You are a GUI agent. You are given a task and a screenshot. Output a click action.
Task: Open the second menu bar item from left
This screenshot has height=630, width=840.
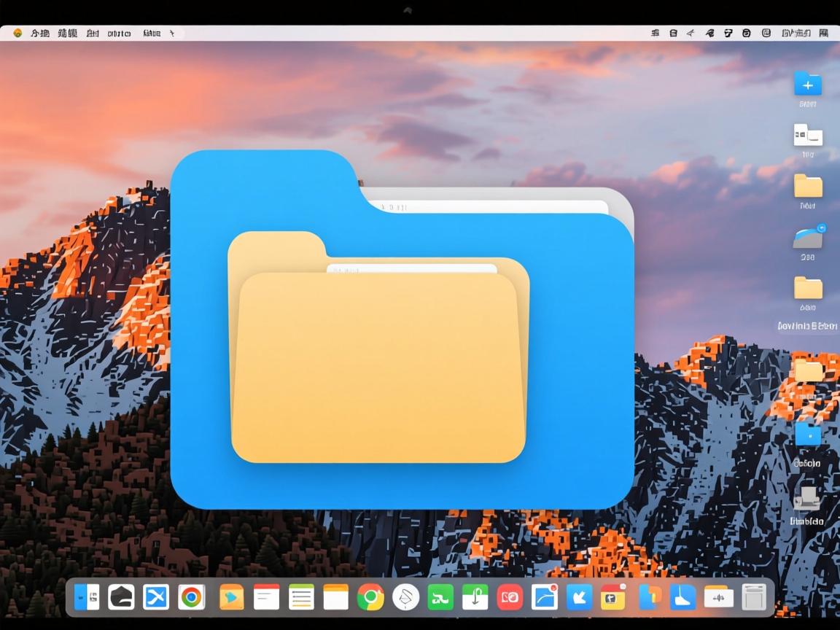[40, 33]
